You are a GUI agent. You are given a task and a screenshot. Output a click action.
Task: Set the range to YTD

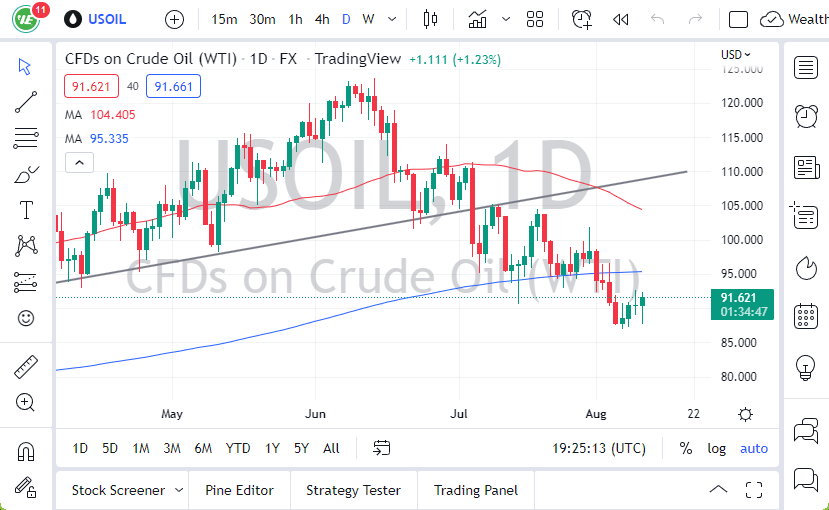click(x=238, y=448)
